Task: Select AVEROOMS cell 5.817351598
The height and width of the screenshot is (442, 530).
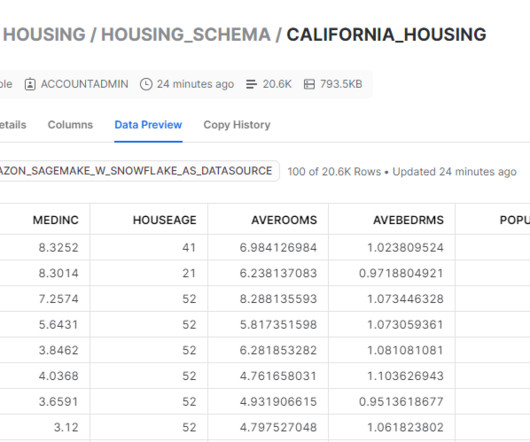Action: point(268,324)
